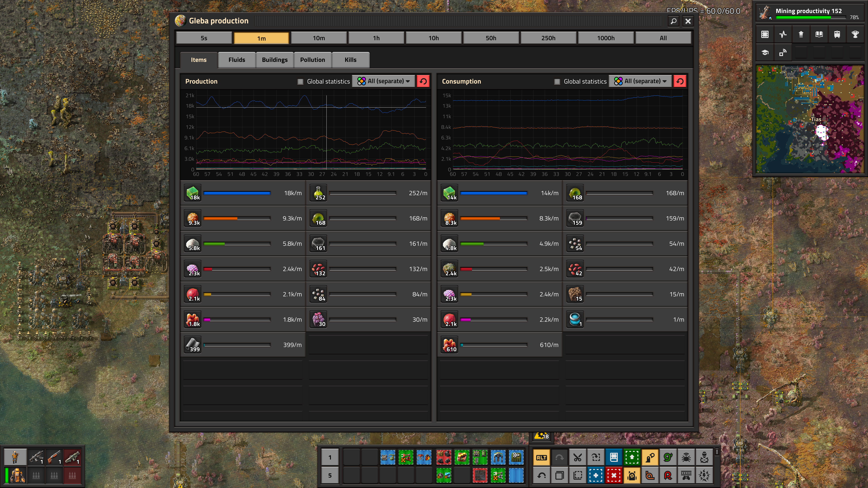This screenshot has width=868, height=488.
Task: Open search in Gleba production window
Action: tap(673, 21)
